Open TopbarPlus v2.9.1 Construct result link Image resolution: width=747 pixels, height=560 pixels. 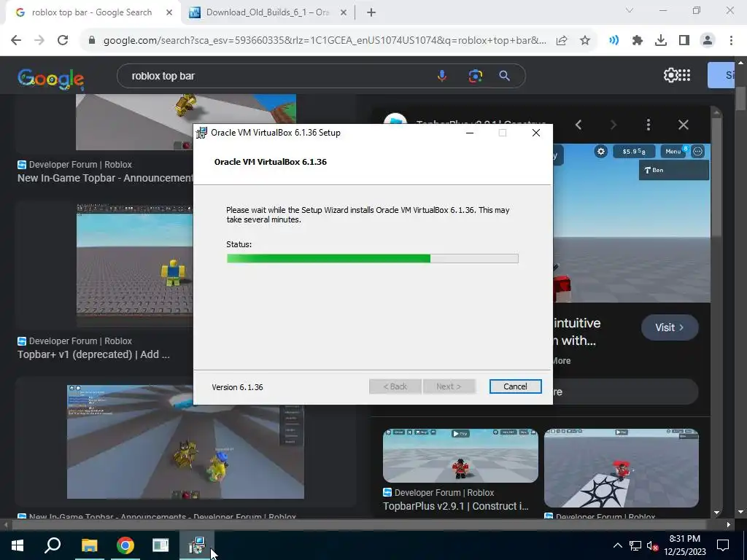click(456, 506)
